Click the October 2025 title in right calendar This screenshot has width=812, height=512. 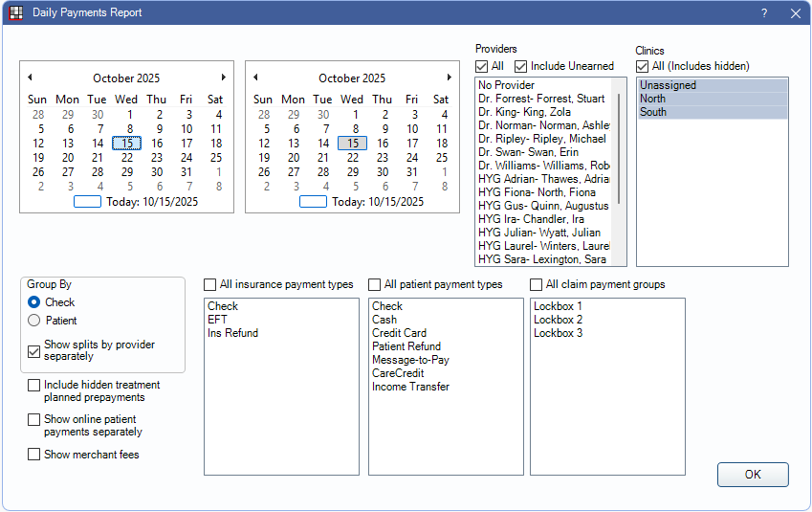[352, 78]
